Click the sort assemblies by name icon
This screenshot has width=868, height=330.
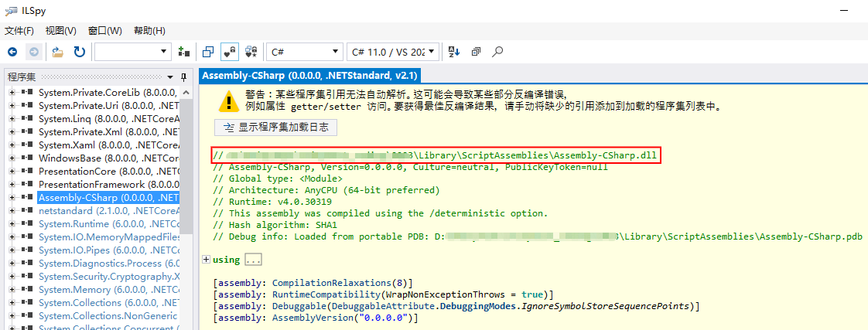tap(454, 52)
